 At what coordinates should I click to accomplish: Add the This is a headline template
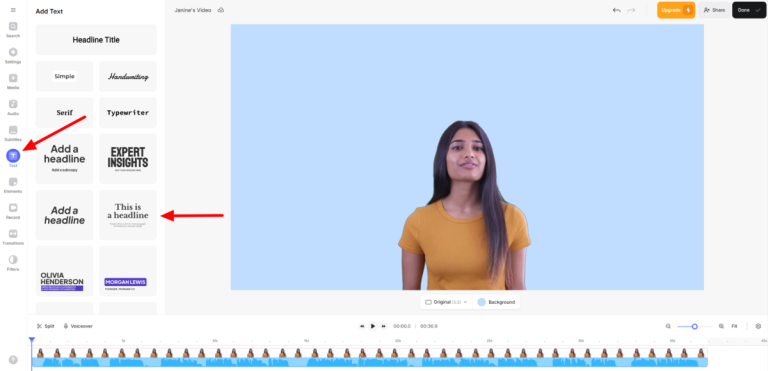[x=128, y=215]
